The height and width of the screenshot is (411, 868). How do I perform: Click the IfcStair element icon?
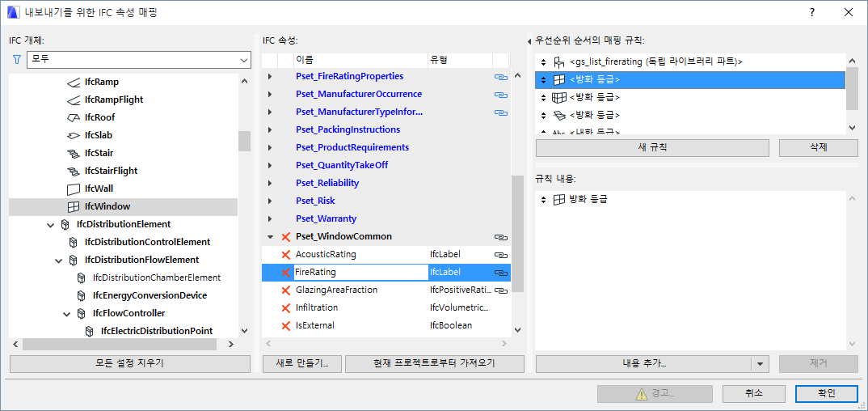pos(73,153)
